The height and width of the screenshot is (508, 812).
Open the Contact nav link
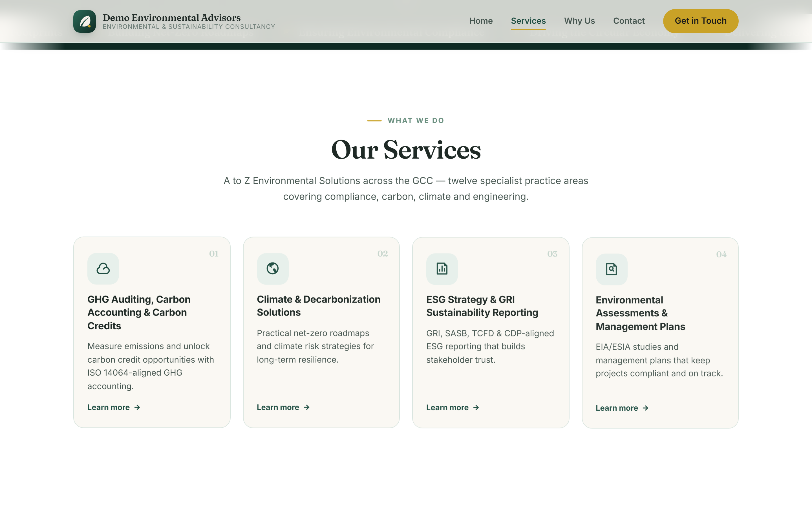point(629,21)
